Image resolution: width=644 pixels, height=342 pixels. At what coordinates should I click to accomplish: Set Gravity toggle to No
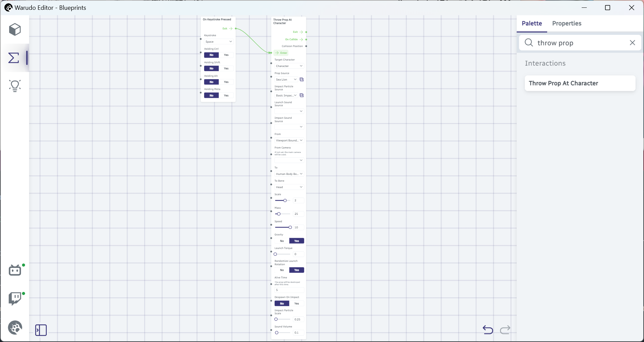(x=282, y=241)
